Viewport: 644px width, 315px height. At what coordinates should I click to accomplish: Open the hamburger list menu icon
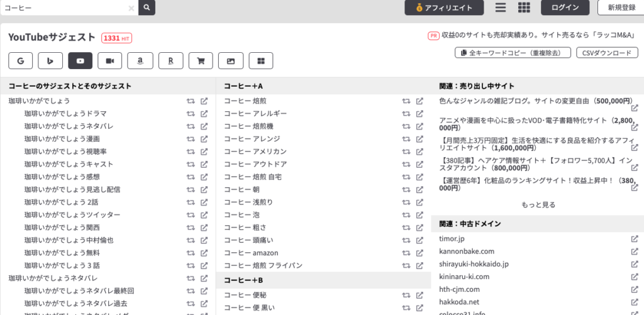tap(500, 8)
